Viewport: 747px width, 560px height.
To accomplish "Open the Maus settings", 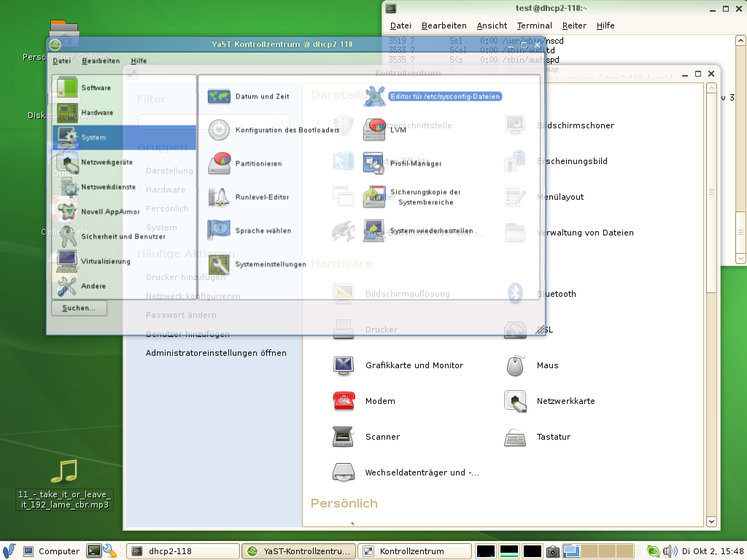I will [547, 365].
